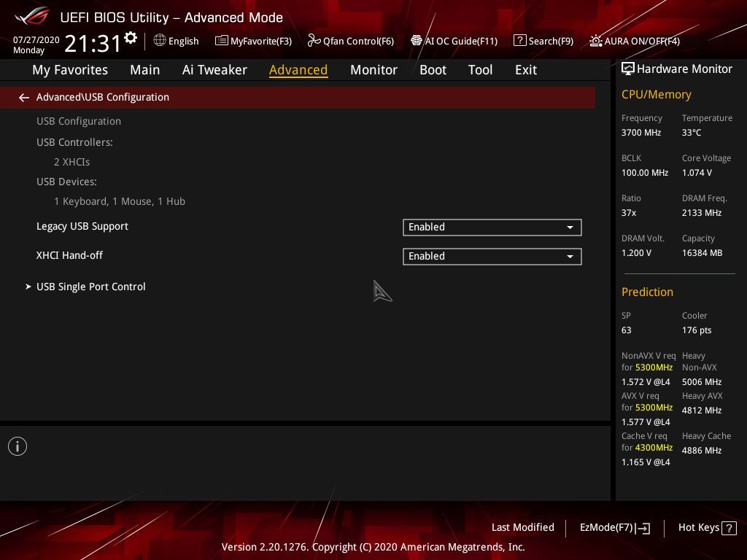747x560 pixels.
Task: Click the 2133 MHz DRAM frequency value
Action: point(702,213)
